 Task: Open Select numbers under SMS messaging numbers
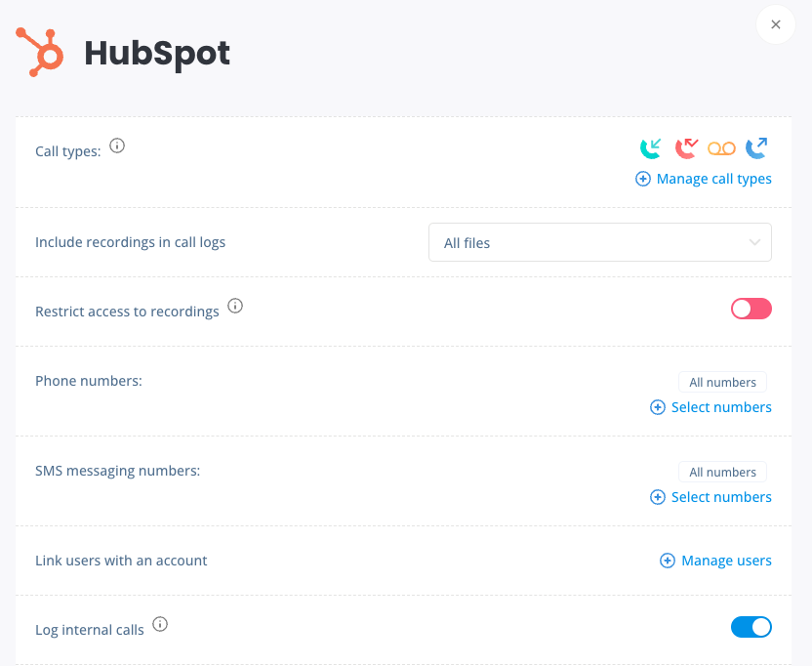tap(711, 497)
